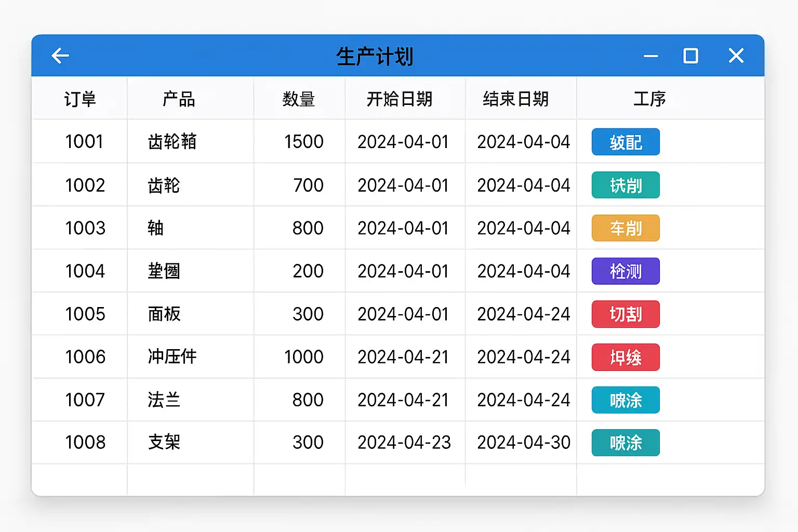Close the 生产计划 window

(736, 56)
